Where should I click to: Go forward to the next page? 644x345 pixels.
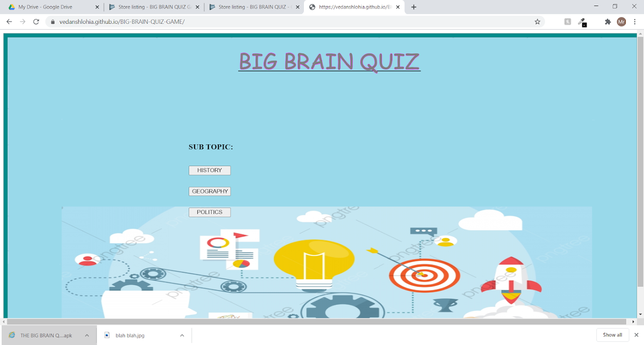(22, 22)
